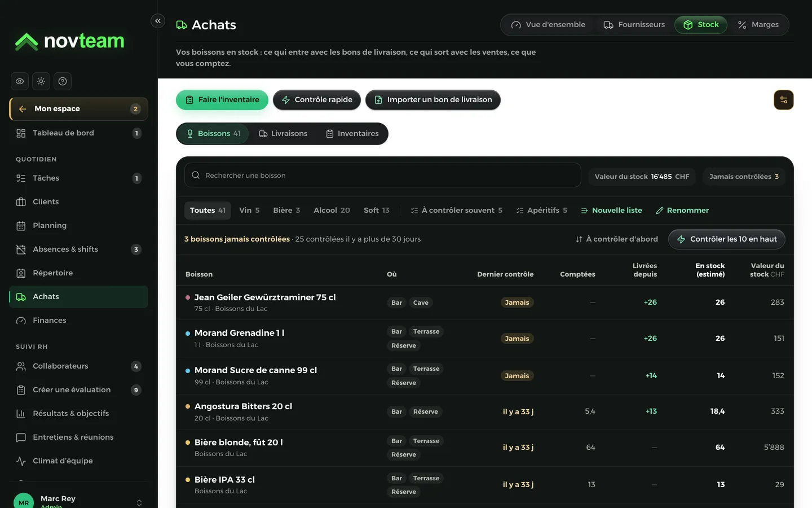Click the Répertoire contact icon
The image size is (812, 508).
point(21,273)
